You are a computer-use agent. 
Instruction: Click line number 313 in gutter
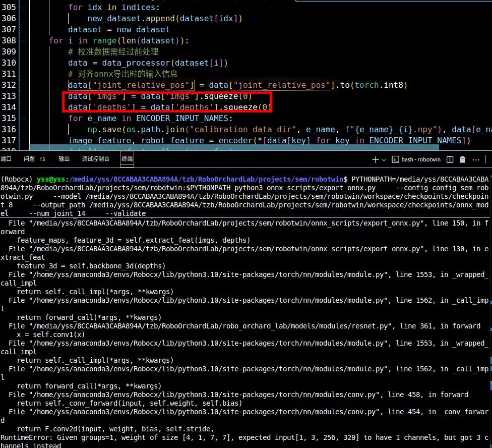click(x=9, y=96)
